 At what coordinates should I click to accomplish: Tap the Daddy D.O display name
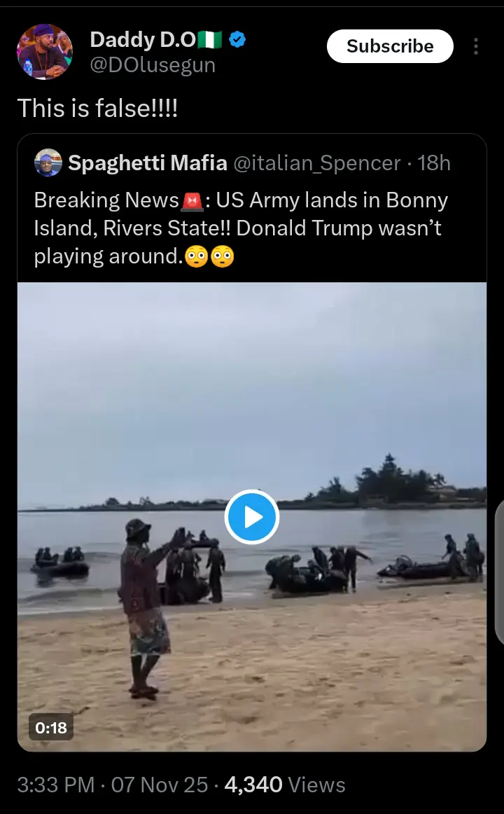click(143, 39)
